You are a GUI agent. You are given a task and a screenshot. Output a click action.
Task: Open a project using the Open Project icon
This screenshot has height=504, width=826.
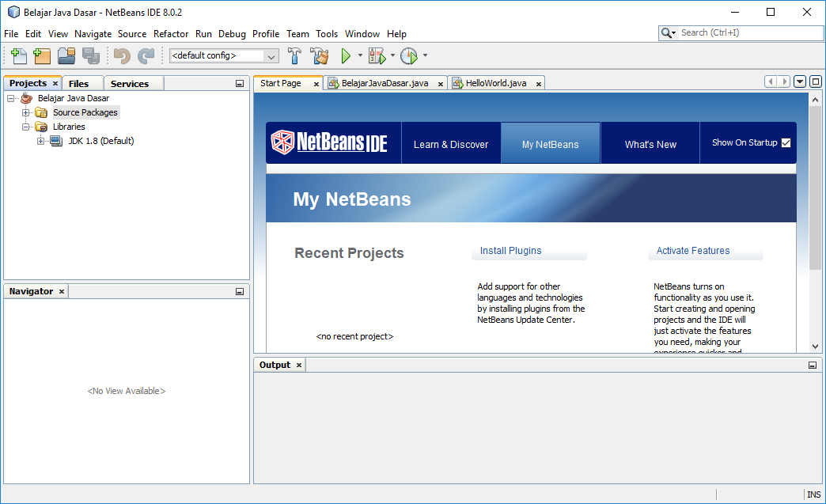pyautogui.click(x=66, y=55)
